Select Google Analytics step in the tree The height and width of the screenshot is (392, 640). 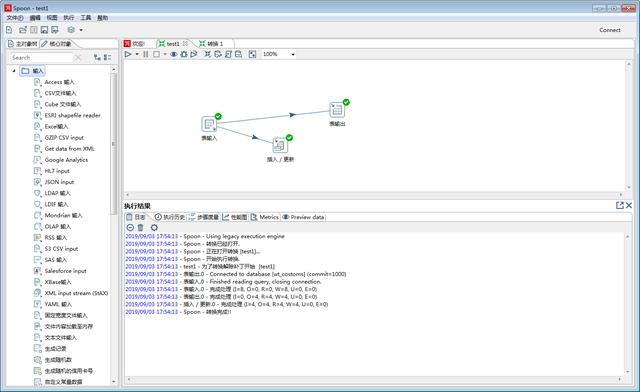(66, 160)
